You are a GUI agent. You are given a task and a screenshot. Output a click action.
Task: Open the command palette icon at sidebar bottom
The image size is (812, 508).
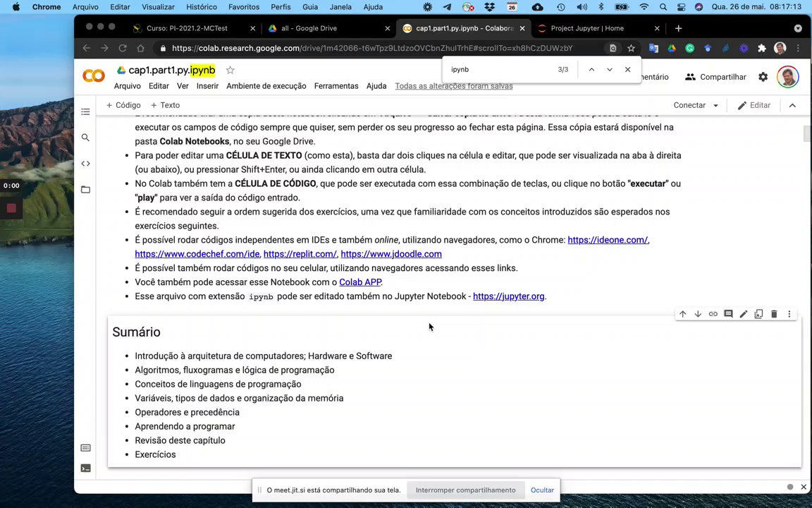(x=85, y=447)
